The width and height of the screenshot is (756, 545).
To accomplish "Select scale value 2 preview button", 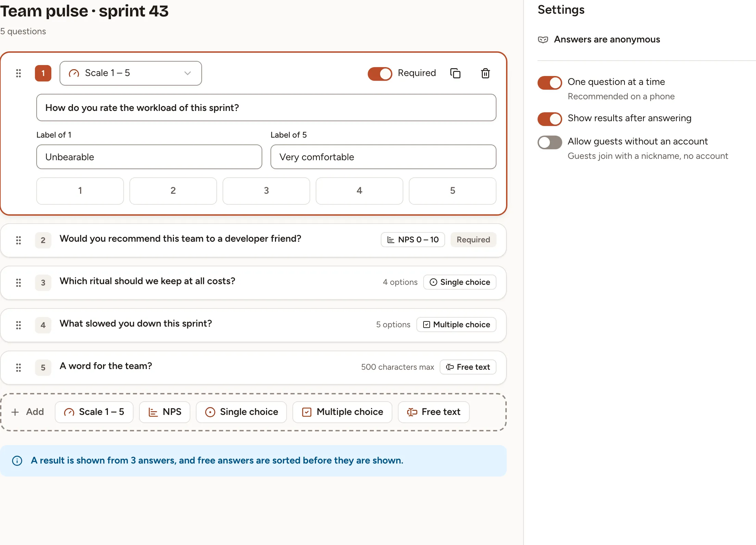I will coord(173,191).
